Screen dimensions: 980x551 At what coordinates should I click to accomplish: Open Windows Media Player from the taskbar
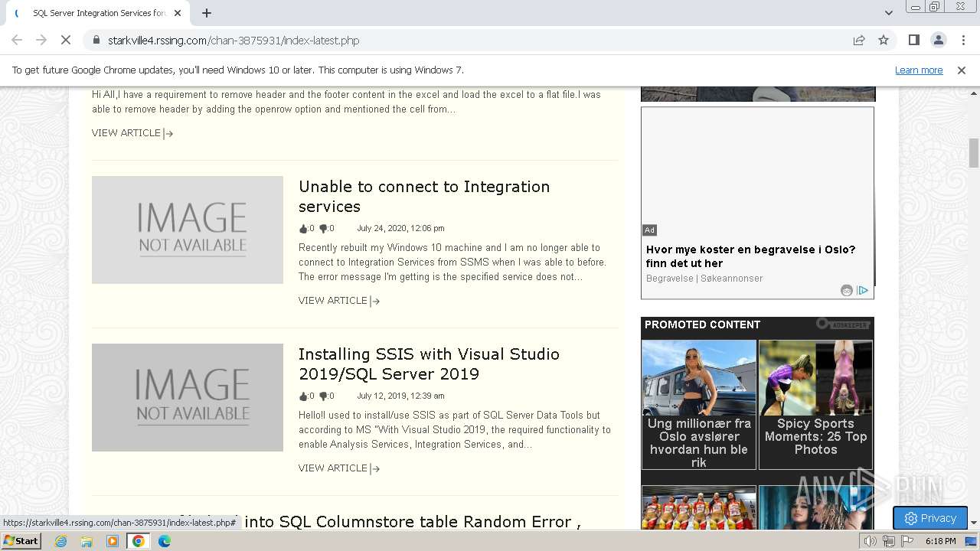pos(113,541)
